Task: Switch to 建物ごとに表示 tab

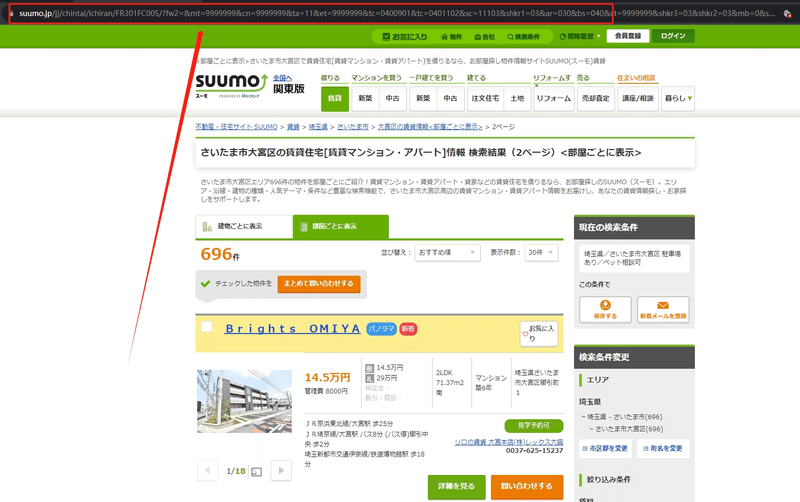Action: point(244,227)
